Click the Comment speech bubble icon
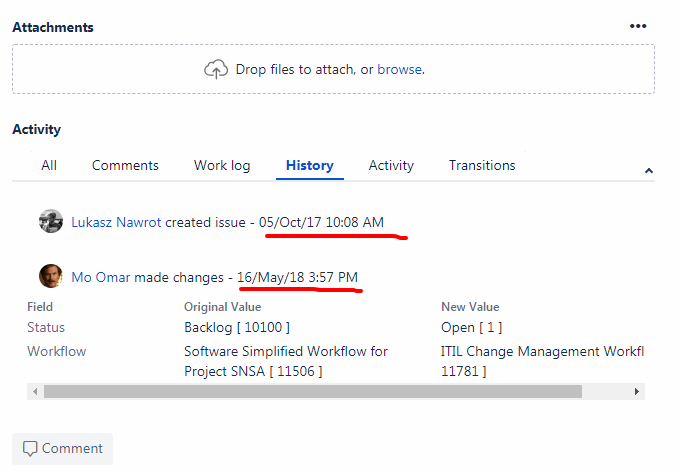 click(x=30, y=449)
